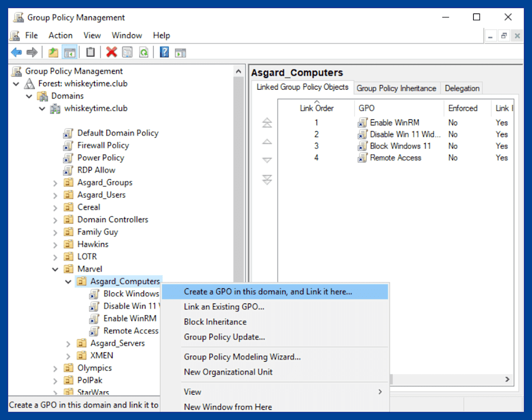Switch to the Delegation tab
This screenshot has height=420, width=532.
461,88
